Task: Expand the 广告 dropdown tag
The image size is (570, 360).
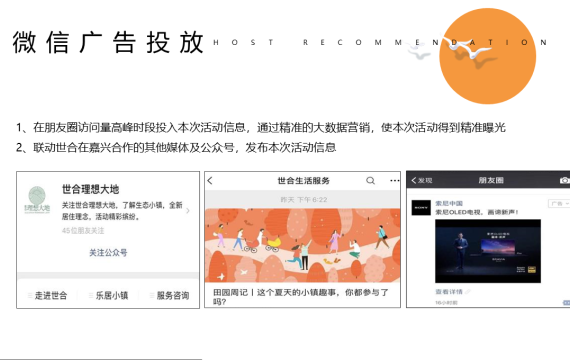Action: 559,204
